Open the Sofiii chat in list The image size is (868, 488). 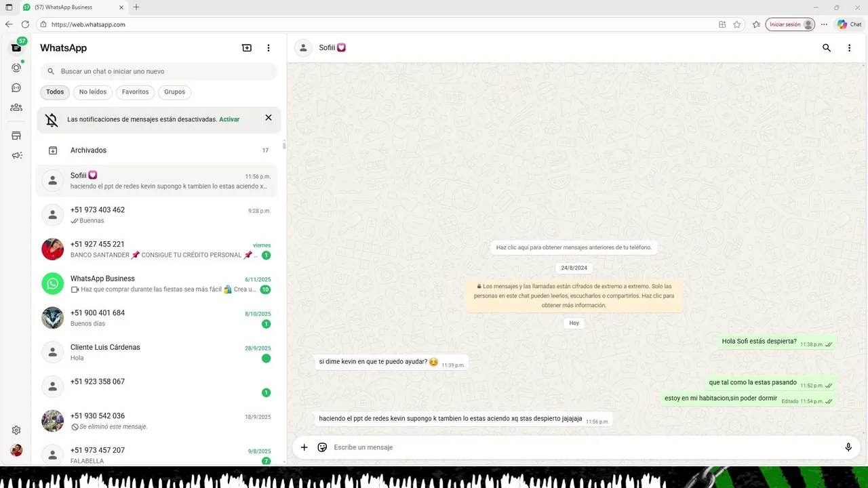point(157,180)
